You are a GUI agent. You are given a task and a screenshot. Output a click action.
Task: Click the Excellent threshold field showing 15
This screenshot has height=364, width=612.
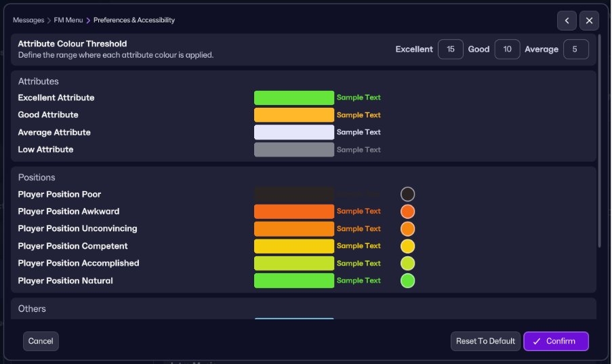click(451, 49)
